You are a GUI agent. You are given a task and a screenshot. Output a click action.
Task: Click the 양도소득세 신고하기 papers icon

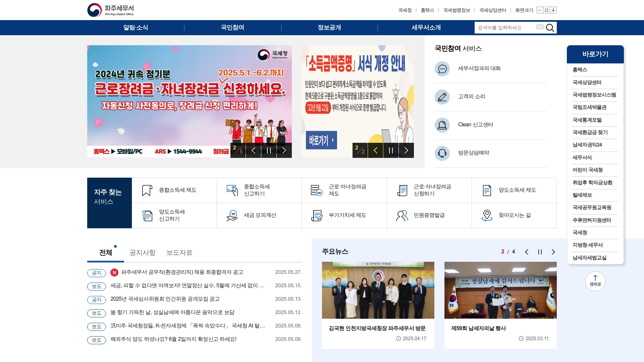tap(147, 216)
